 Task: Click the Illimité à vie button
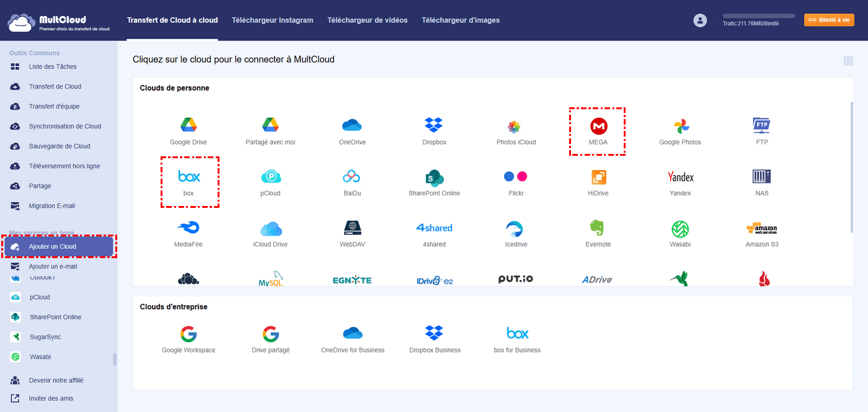click(x=829, y=20)
